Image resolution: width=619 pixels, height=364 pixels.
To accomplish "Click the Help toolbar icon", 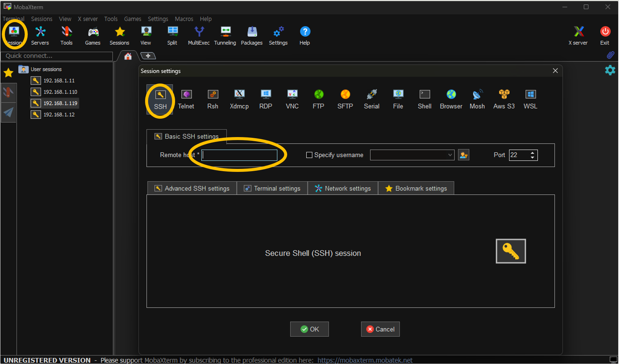I will [x=305, y=36].
